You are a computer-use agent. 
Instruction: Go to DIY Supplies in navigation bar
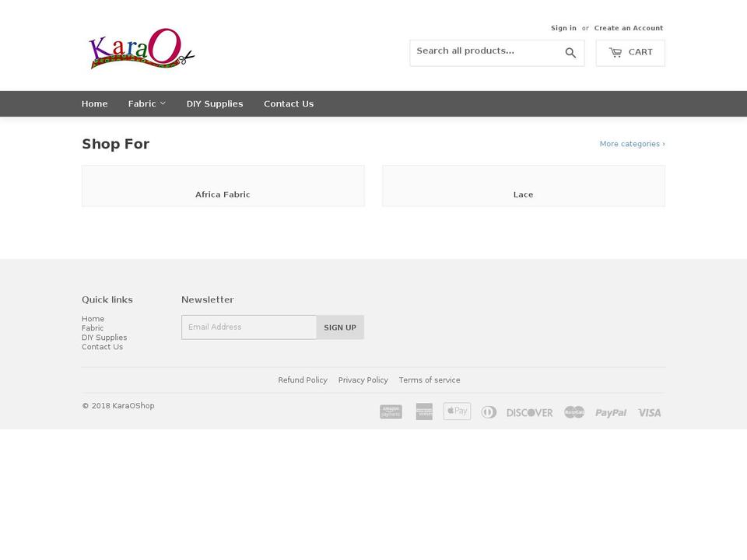click(x=215, y=103)
